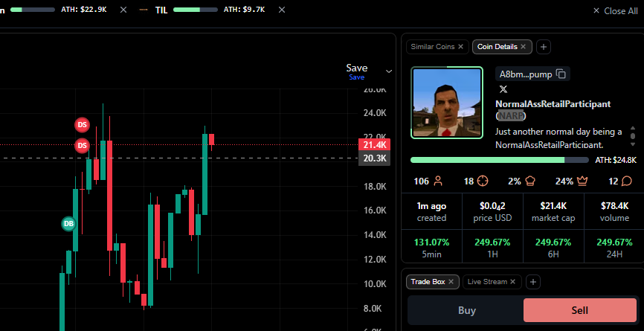The image size is (644, 331).
Task: Click the NARP coin thumbnail image
Action: click(x=447, y=103)
